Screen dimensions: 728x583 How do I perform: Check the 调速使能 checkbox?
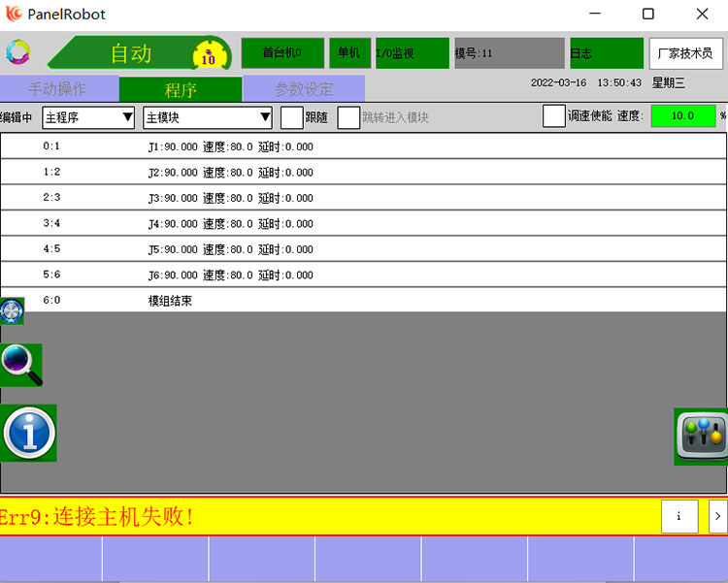[x=553, y=115]
